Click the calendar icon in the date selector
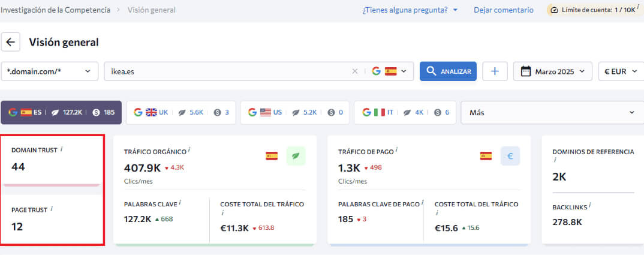The height and width of the screenshot is (255, 644). pyautogui.click(x=526, y=71)
